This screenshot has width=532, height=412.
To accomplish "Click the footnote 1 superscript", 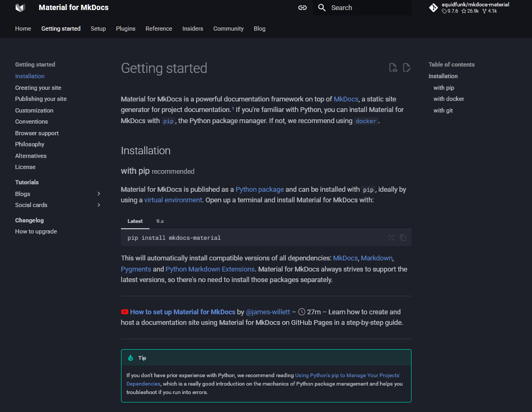I will (233, 108).
